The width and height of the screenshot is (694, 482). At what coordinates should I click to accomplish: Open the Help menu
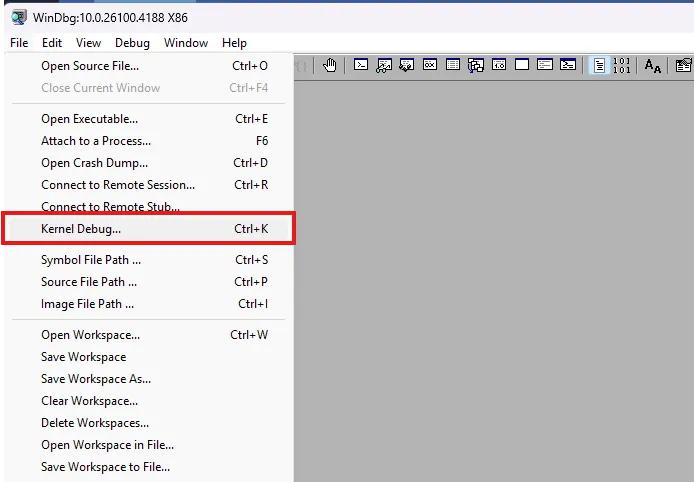[x=234, y=43]
